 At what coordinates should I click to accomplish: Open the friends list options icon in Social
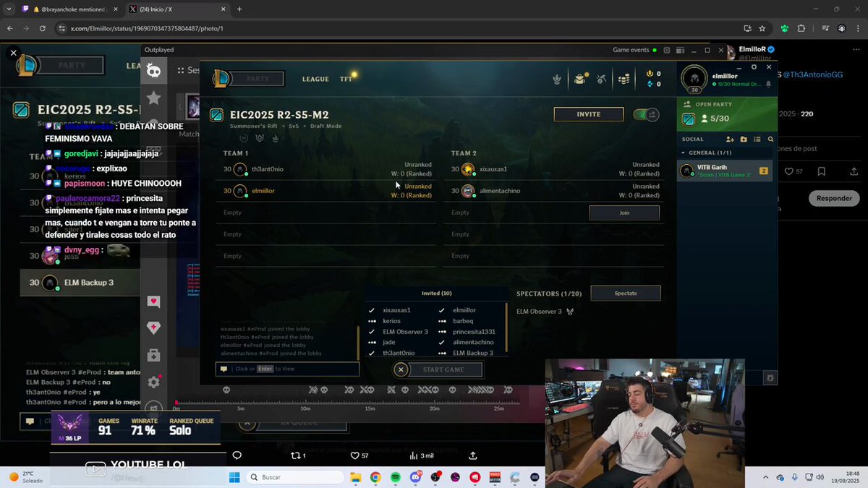coord(757,139)
